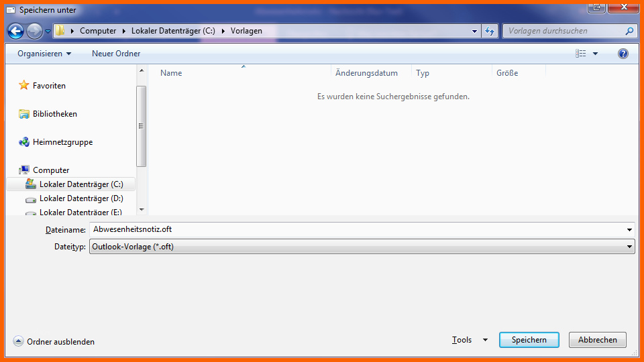
Task: Click the back navigation arrow button
Action: pos(16,31)
